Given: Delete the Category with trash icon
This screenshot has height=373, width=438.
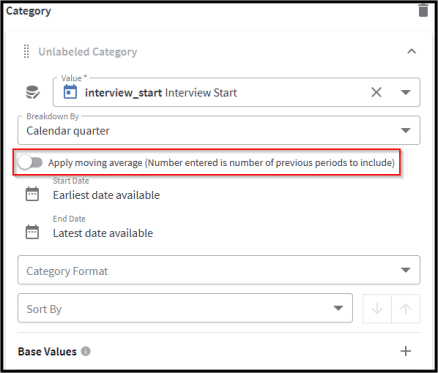Looking at the screenshot, I should (423, 10).
